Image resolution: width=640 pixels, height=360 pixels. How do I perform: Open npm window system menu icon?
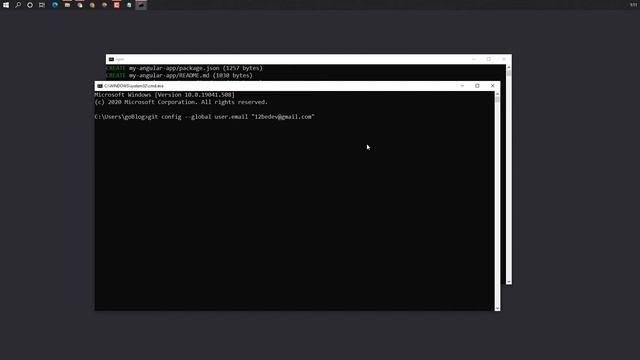(x=111, y=60)
